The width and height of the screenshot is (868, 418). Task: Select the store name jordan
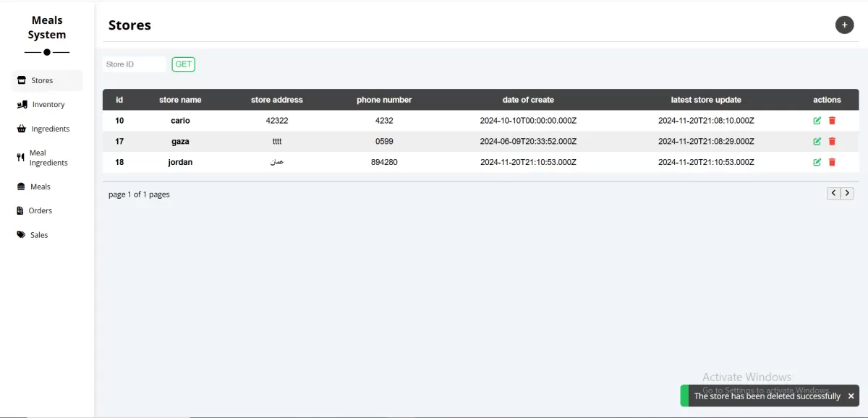180,163
